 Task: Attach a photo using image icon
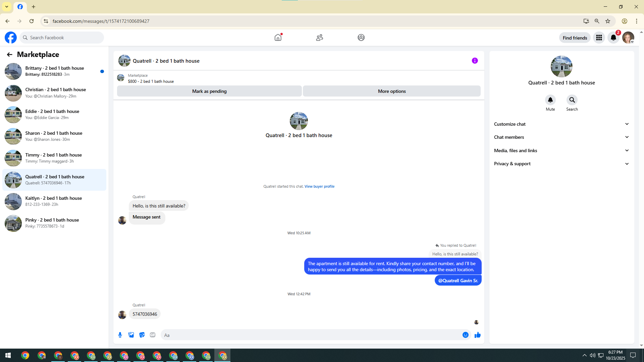(131, 335)
